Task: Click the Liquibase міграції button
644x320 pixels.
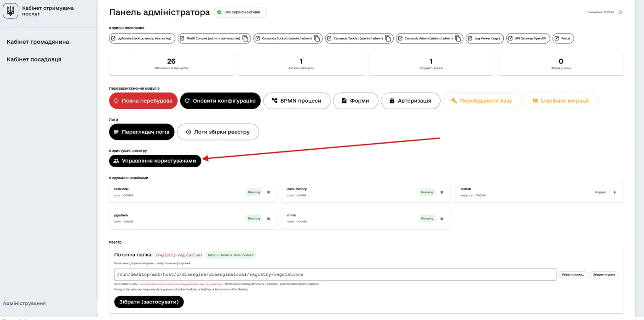Action: 561,101
